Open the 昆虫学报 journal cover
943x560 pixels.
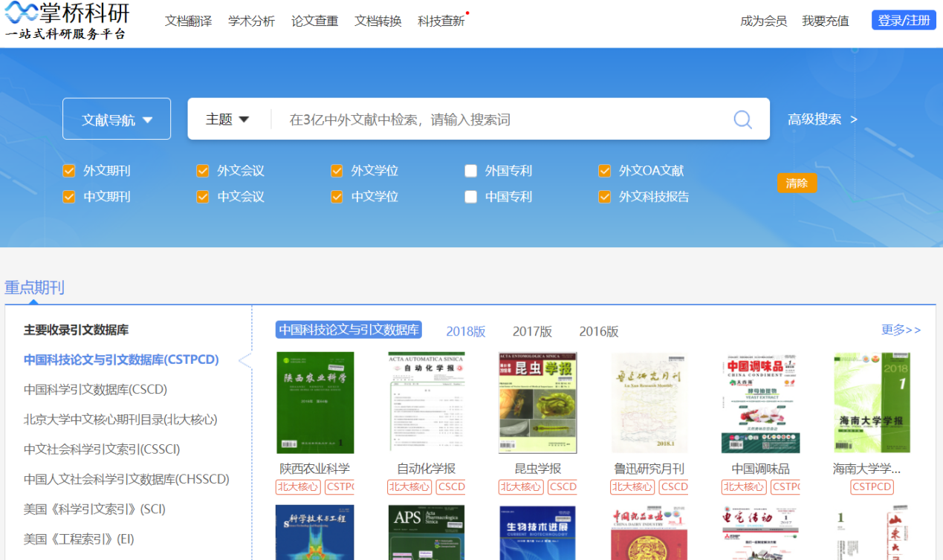538,403
